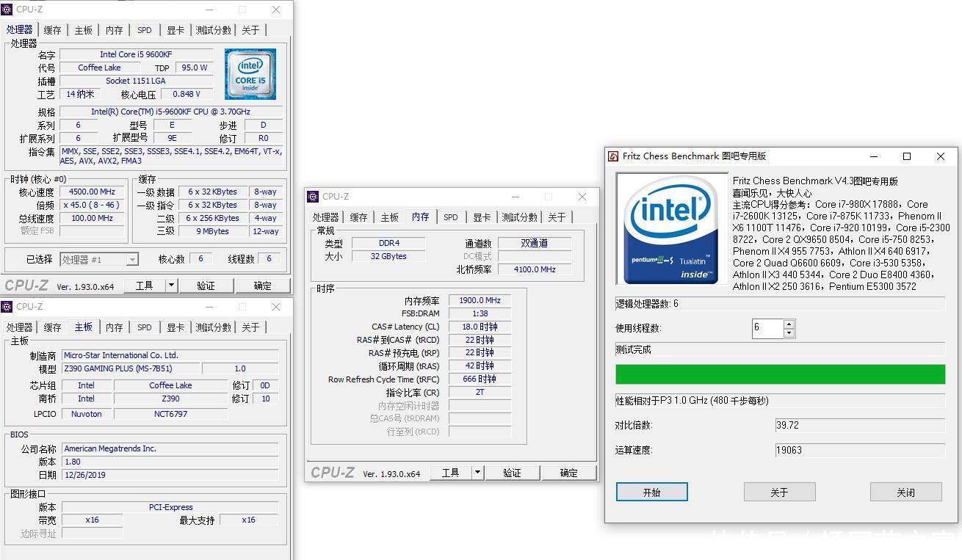Click 关于 button in Fritz Chess Benchmark
This screenshot has width=962, height=560.
tap(780, 492)
